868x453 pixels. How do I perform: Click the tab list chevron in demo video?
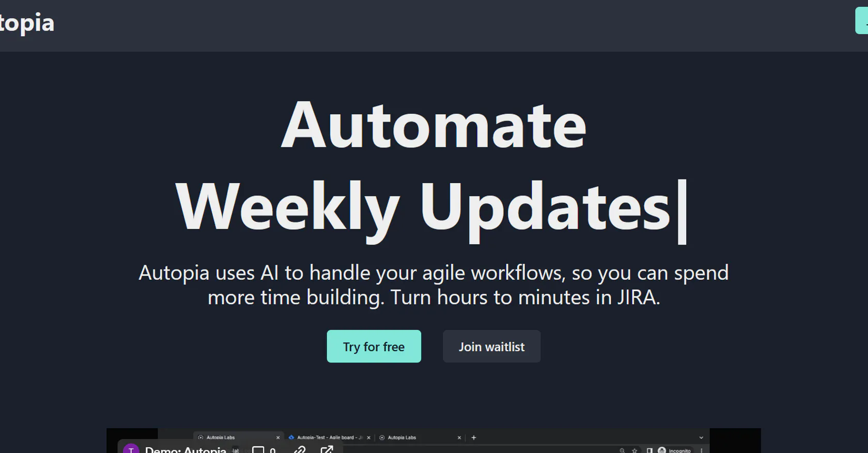(701, 437)
